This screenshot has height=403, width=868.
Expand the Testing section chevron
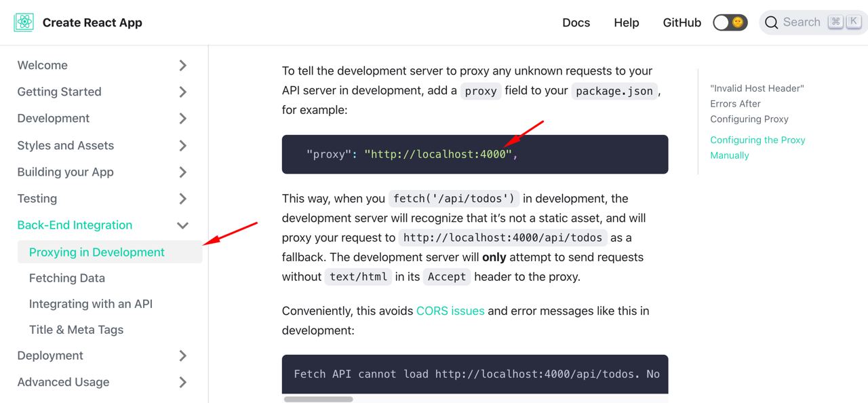(182, 198)
